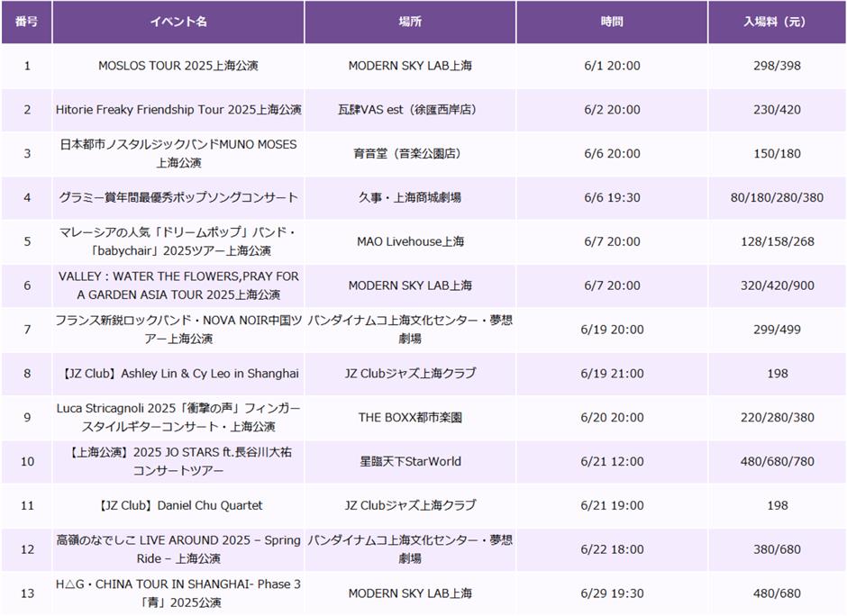Viewport: 847px width, 616px height.
Task: Click the 6/6 19:30 time cell
Action: click(x=612, y=197)
